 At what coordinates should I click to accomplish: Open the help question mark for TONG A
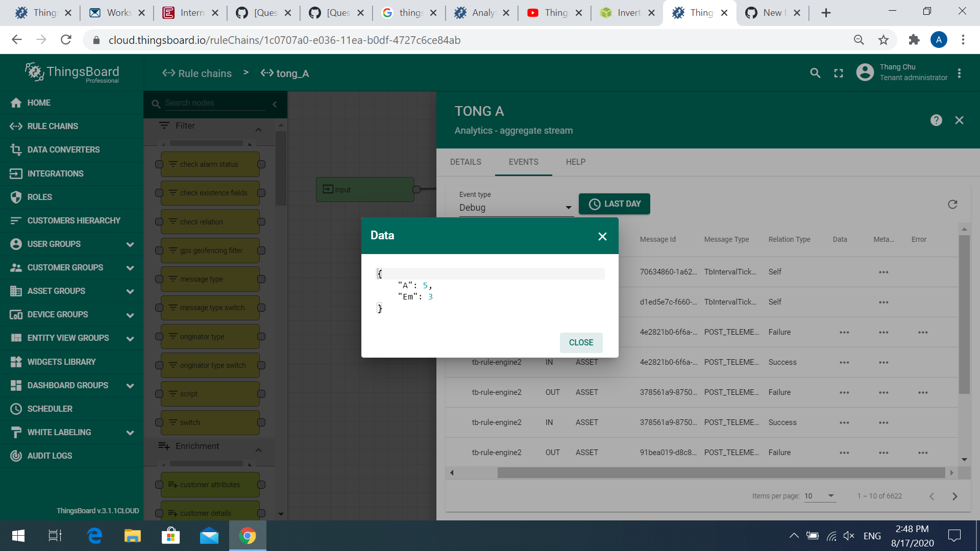pos(936,120)
